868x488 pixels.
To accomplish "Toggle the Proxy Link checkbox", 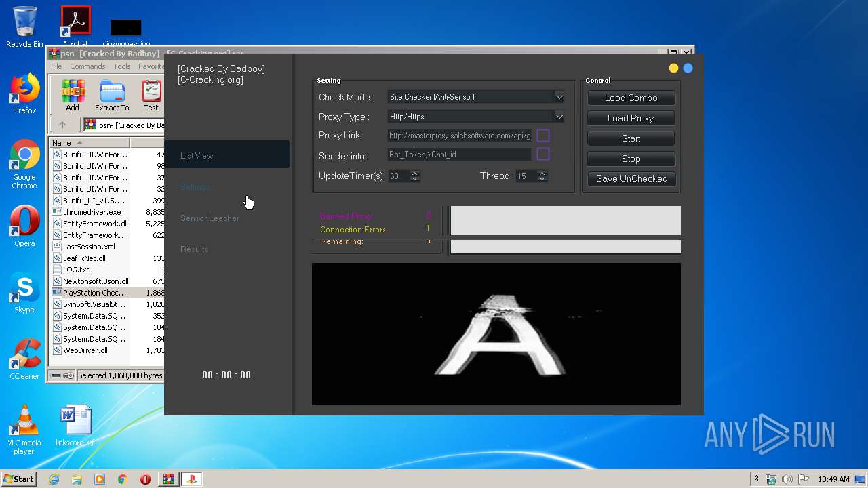I will pyautogui.click(x=542, y=136).
